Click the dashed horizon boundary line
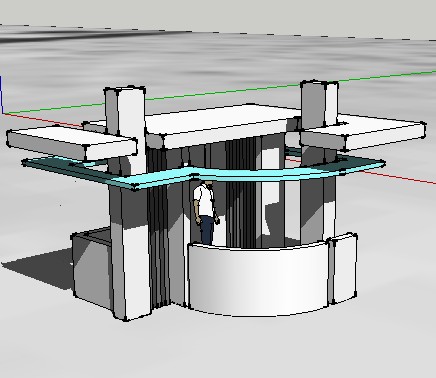The width and height of the screenshot is (436, 378). [x=218, y=32]
